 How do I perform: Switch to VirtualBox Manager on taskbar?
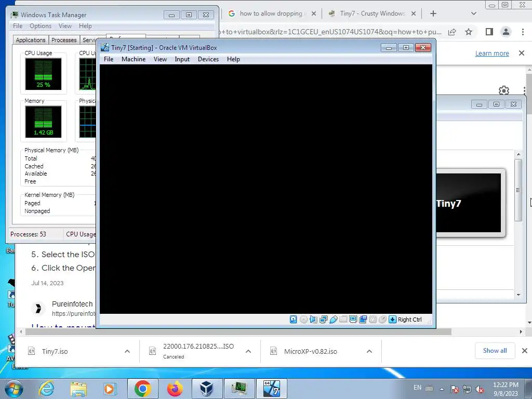(x=207, y=389)
